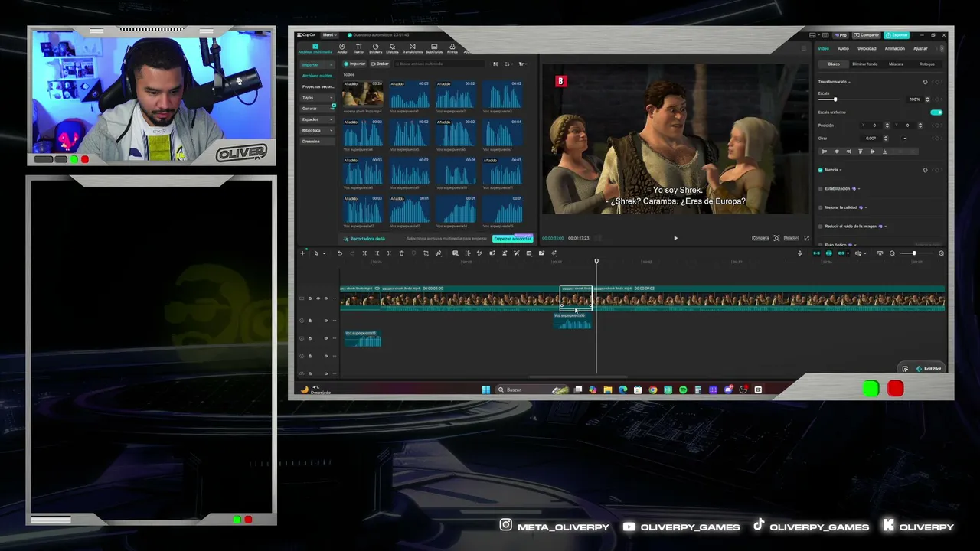Click the align-left icon in the alignment row

(824, 152)
